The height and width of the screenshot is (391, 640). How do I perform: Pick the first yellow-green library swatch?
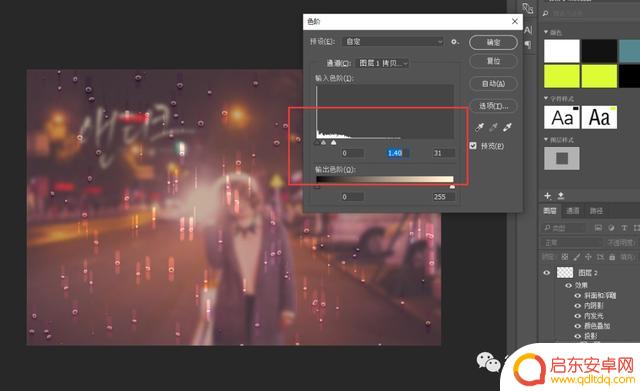tap(562, 76)
